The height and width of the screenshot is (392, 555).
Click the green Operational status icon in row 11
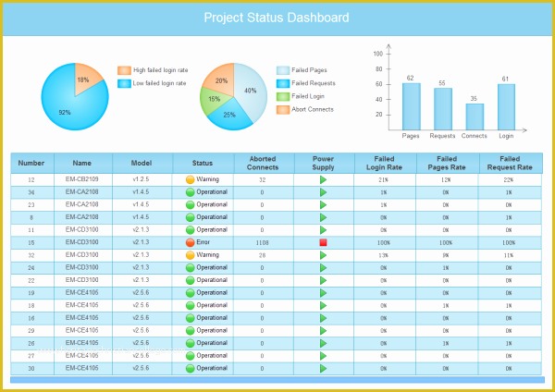click(190, 230)
